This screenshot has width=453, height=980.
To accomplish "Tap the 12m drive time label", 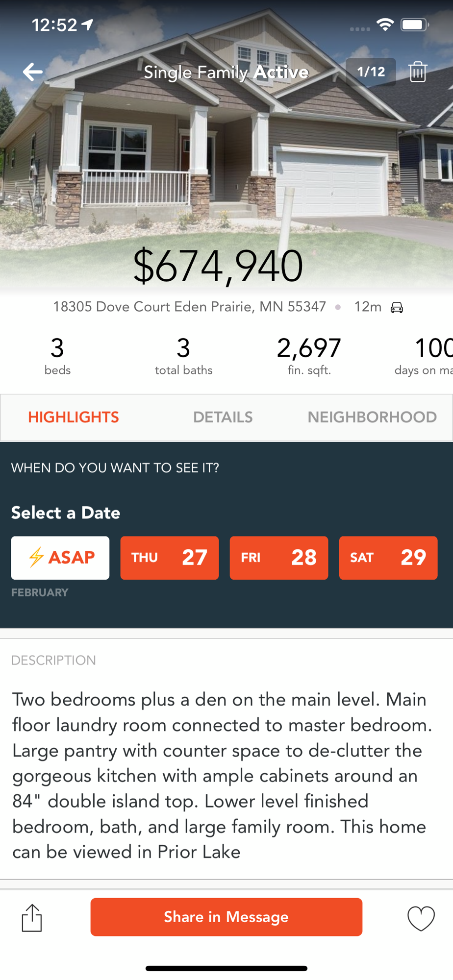I will [368, 307].
